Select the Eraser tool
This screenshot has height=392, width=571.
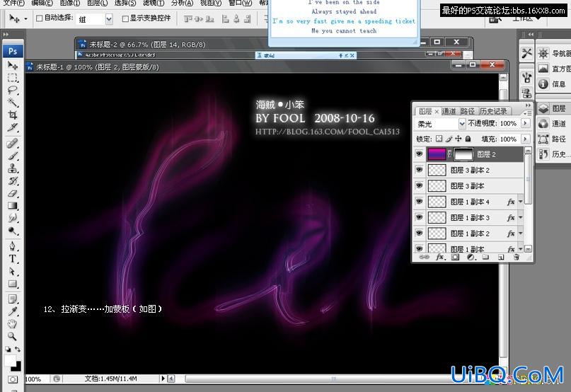[13, 193]
